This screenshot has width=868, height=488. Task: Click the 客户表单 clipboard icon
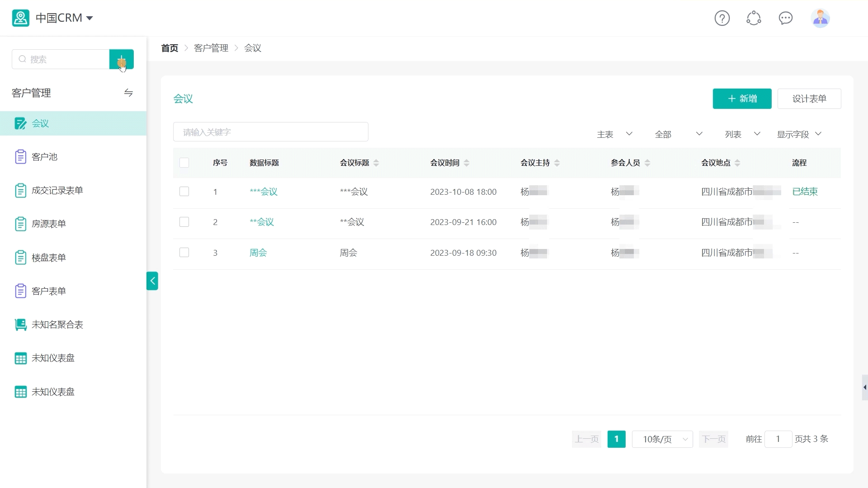20,291
